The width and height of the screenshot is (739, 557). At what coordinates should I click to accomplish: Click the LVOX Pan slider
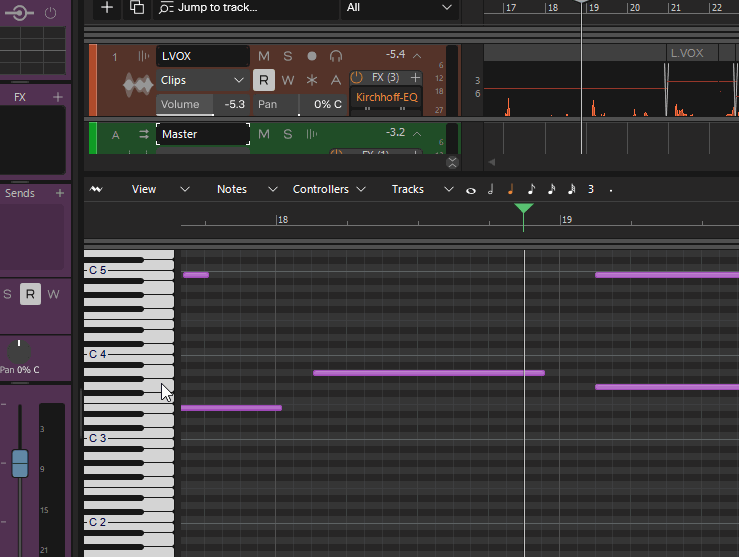(x=299, y=105)
